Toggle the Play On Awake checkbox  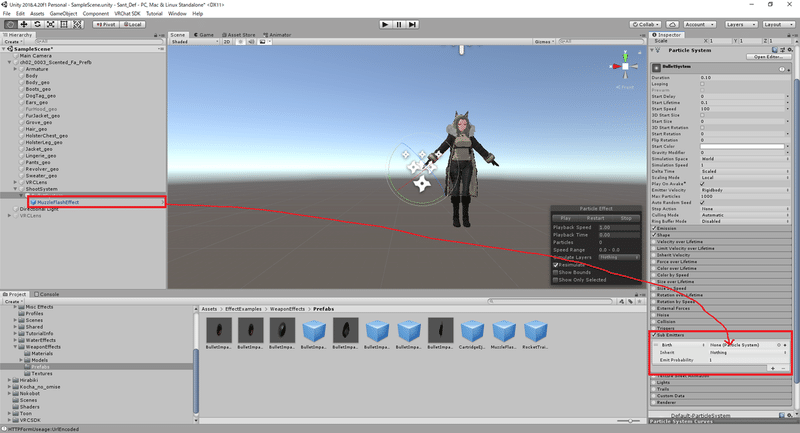(703, 184)
